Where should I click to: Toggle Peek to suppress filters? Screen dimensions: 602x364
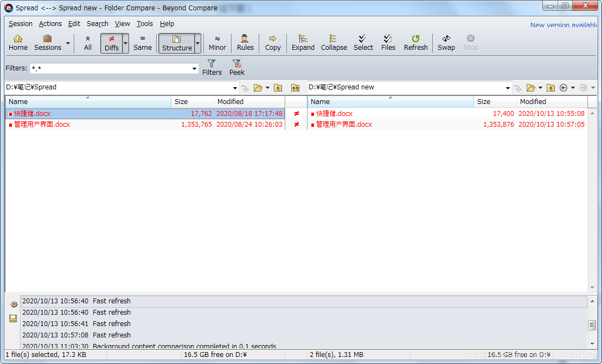[x=237, y=68]
